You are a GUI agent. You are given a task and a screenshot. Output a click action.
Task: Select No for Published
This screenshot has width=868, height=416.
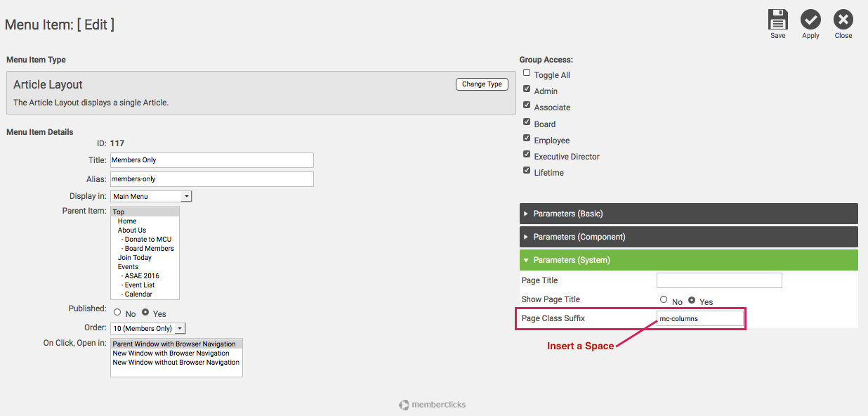click(117, 313)
